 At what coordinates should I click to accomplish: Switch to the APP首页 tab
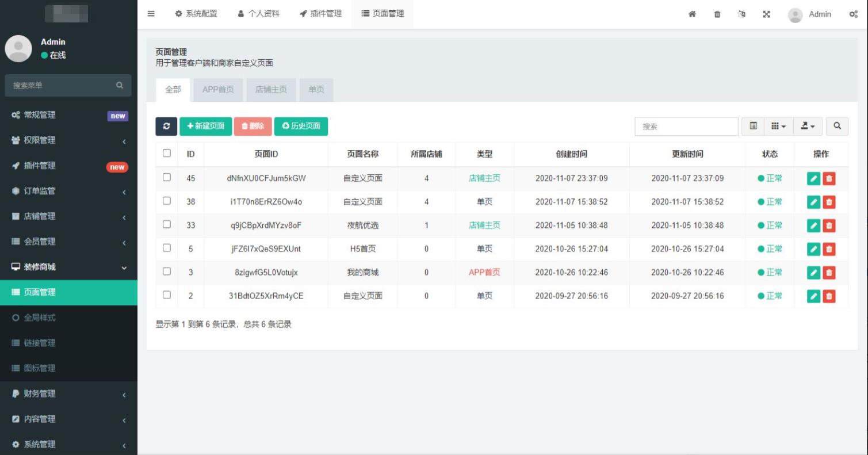[217, 90]
